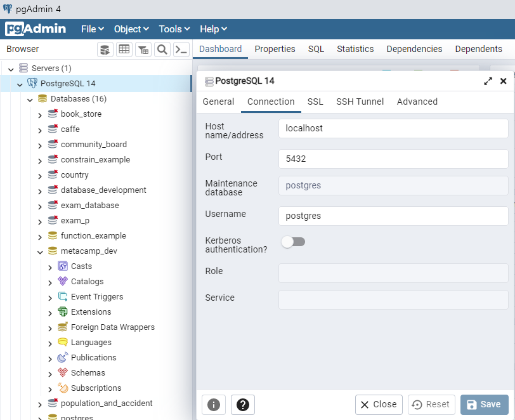Switch to the Properties tab
Screen dimensions: 515x420
coord(275,49)
